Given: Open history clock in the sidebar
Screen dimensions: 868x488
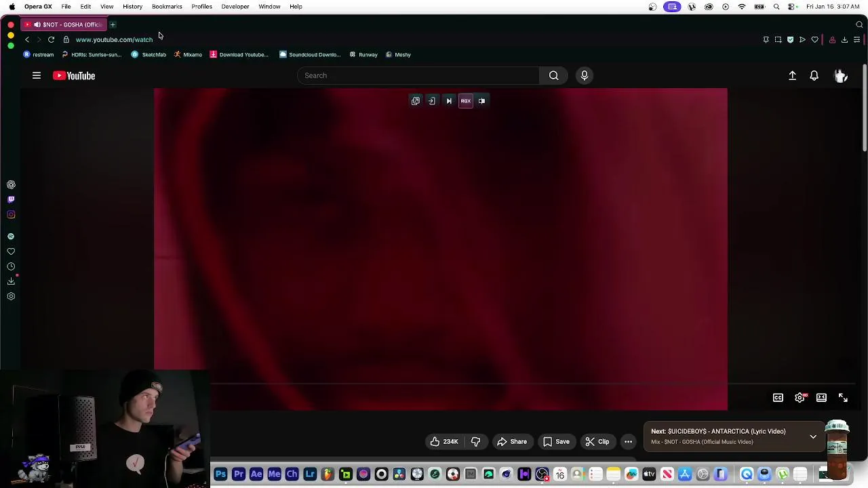Looking at the screenshot, I should click(x=11, y=266).
